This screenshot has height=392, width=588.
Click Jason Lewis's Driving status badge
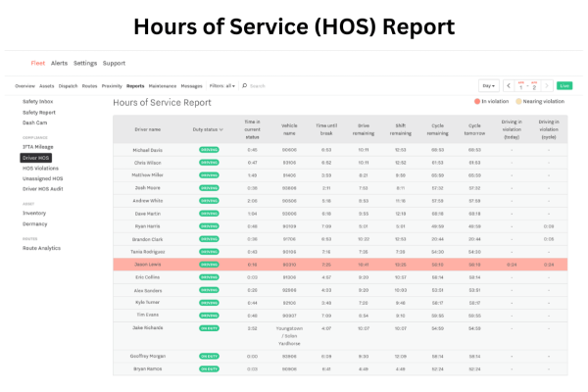point(209,265)
